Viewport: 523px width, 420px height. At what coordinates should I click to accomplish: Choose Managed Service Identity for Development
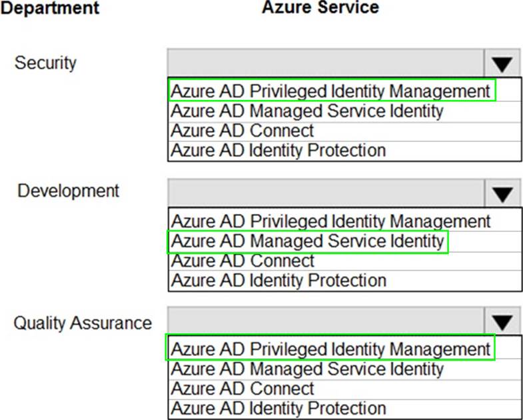click(307, 241)
